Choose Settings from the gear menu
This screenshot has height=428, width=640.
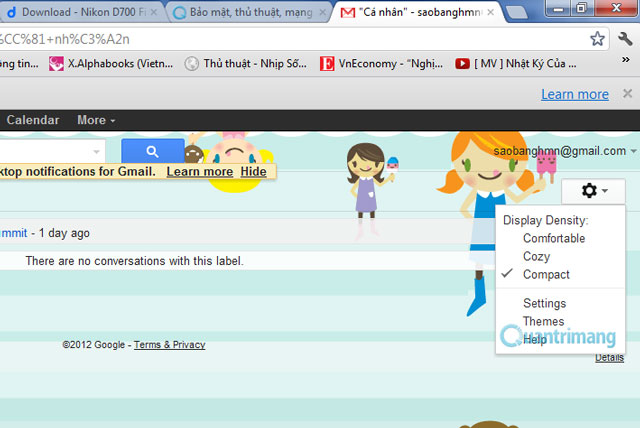[544, 303]
